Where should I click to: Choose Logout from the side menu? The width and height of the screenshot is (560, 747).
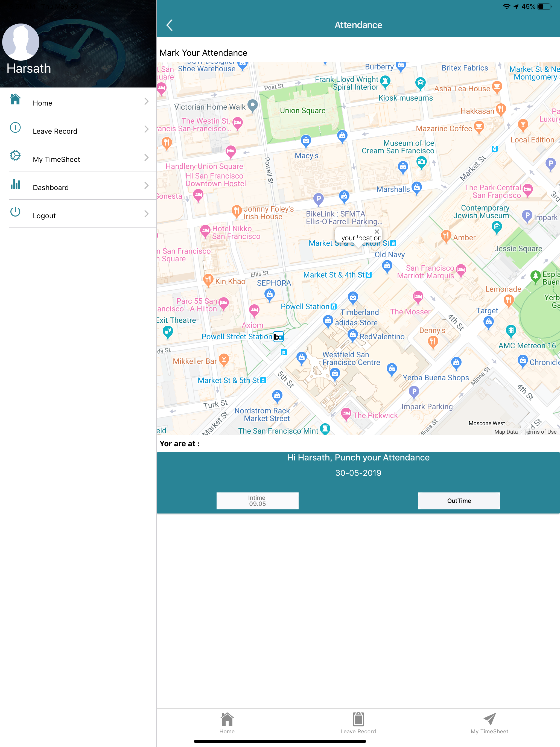(x=78, y=214)
